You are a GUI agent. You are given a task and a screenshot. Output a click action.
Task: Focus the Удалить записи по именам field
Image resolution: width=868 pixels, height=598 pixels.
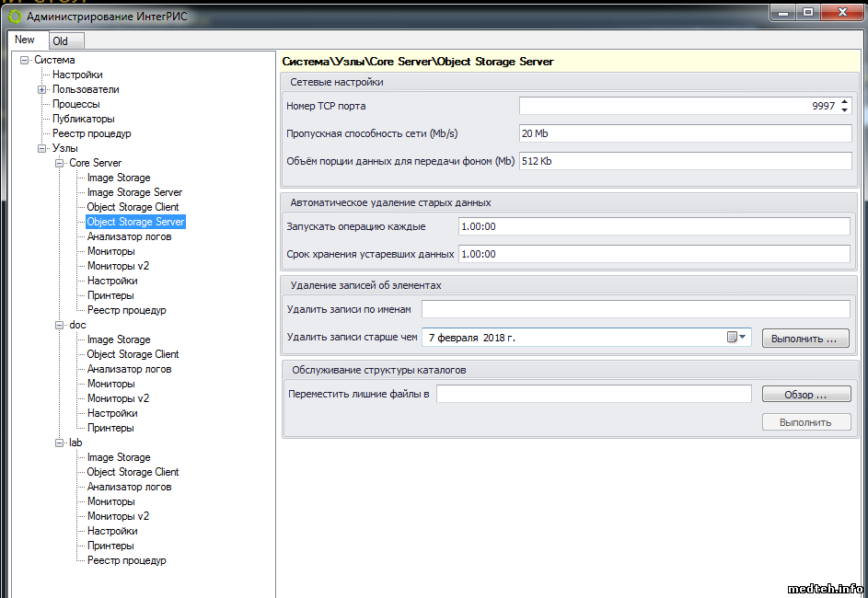pyautogui.click(x=635, y=309)
